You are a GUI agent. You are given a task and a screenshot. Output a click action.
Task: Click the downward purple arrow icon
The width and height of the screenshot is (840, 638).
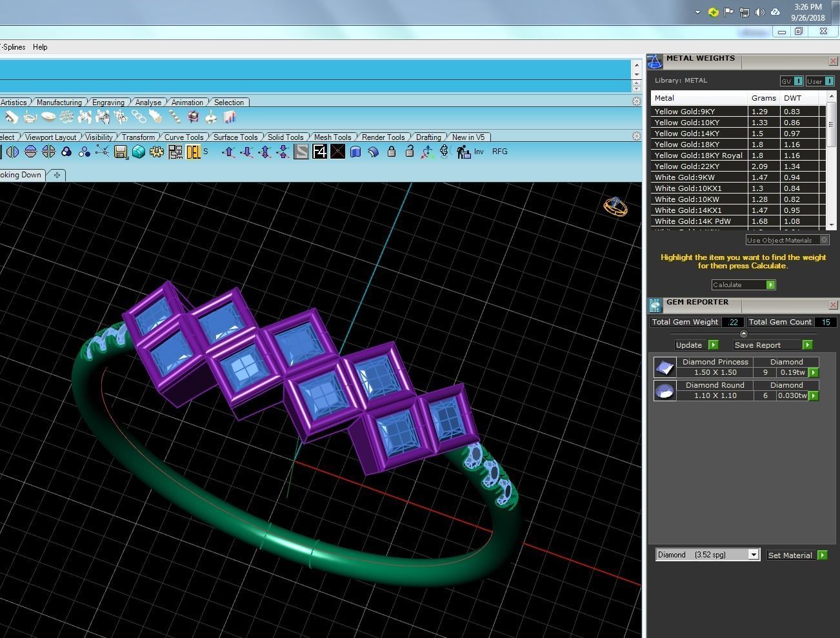pyautogui.click(x=246, y=152)
